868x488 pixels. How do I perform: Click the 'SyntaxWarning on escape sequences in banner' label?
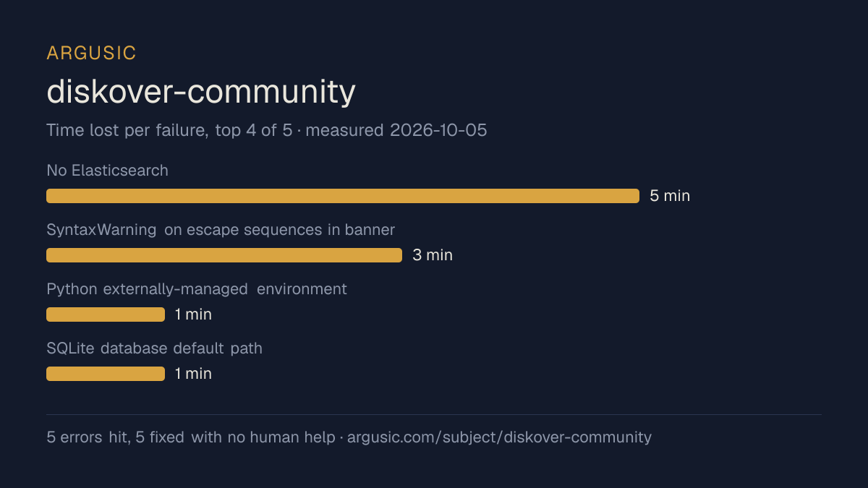(x=221, y=230)
